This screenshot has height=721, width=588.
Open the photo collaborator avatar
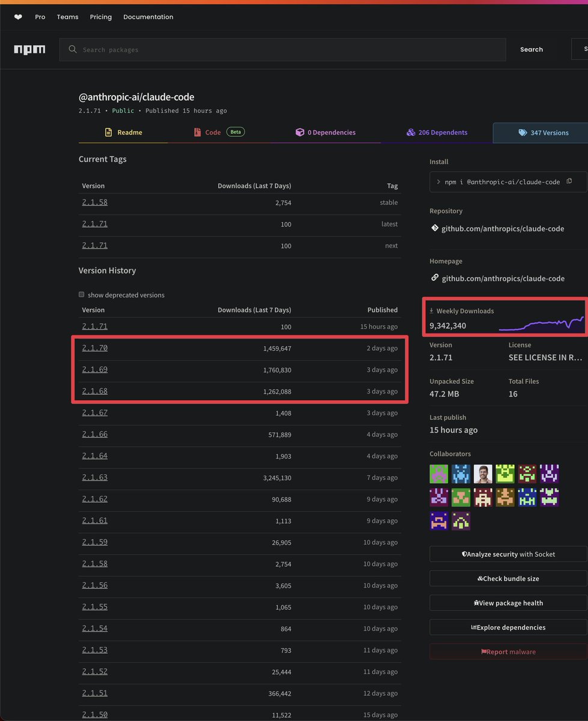tap(483, 474)
